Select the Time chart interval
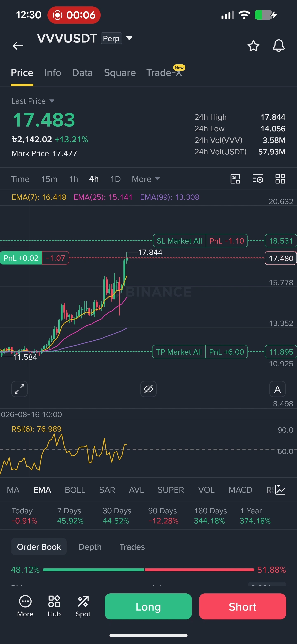The width and height of the screenshot is (297, 644). click(20, 179)
